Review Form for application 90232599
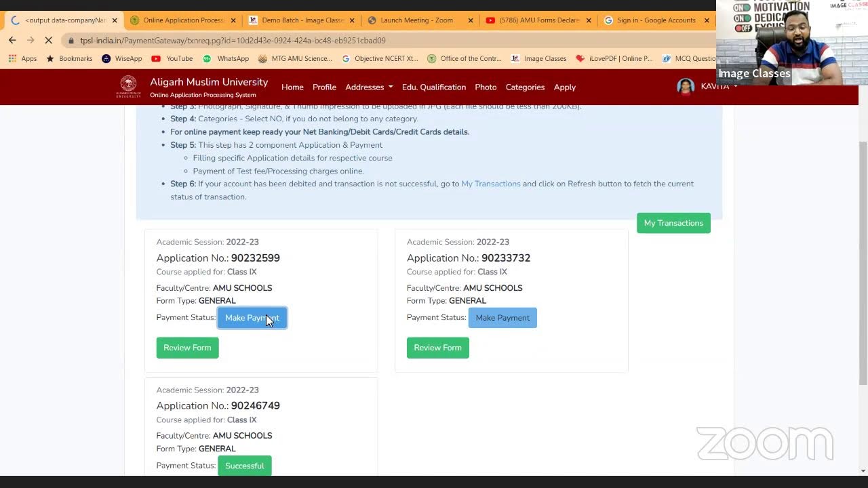This screenshot has height=488, width=868. click(x=187, y=348)
